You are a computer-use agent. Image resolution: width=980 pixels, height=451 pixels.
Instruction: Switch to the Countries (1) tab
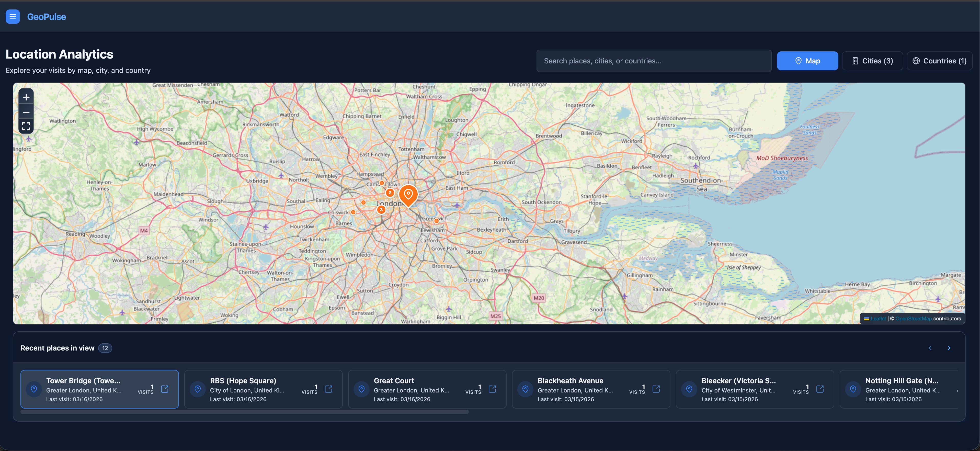pos(939,61)
